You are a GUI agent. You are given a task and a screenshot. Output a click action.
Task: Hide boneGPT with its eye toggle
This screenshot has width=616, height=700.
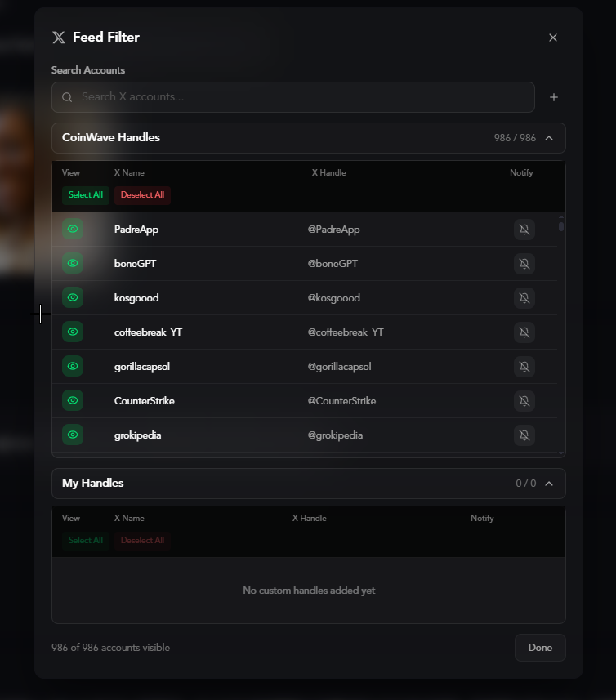[73, 263]
